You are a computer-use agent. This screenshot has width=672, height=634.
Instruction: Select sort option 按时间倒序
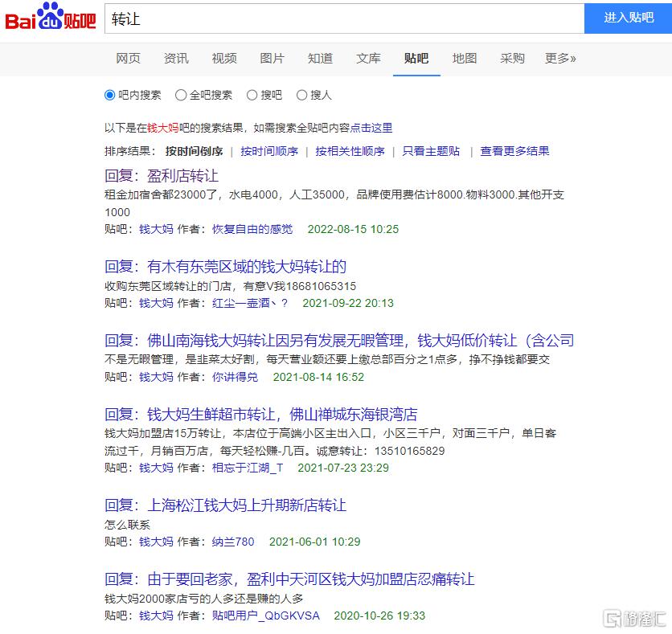195,151
